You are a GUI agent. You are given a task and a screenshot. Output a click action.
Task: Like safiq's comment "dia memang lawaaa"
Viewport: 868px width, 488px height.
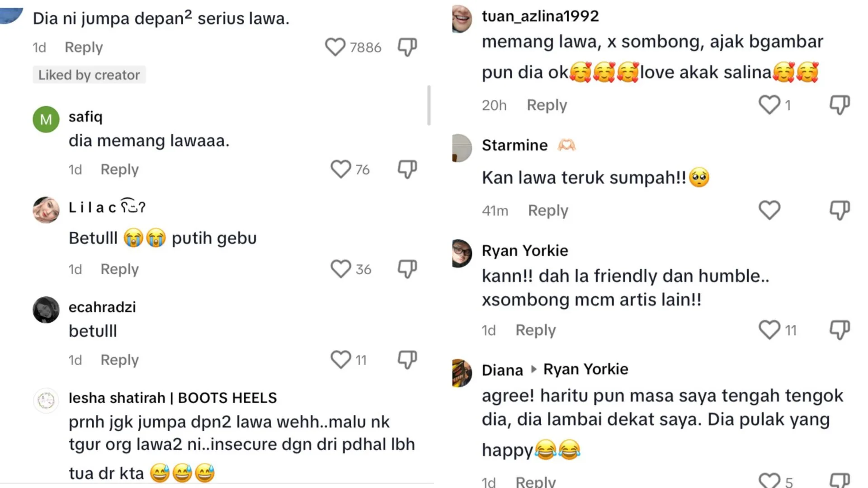coord(340,169)
